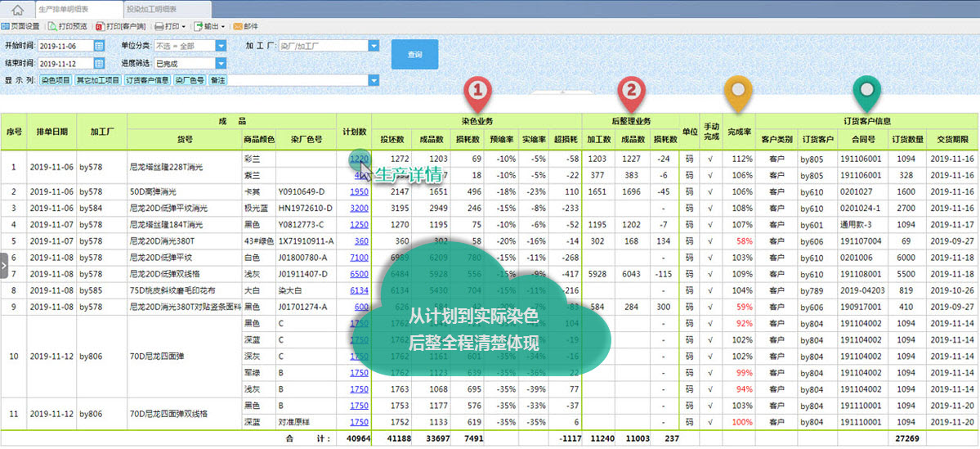Click the 订货客户信息 group header

[x=866, y=121]
